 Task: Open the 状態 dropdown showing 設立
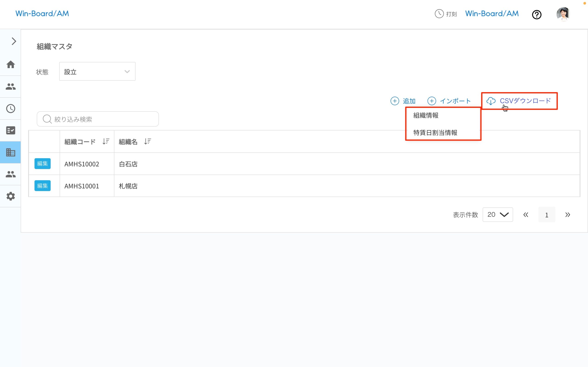pyautogui.click(x=97, y=71)
